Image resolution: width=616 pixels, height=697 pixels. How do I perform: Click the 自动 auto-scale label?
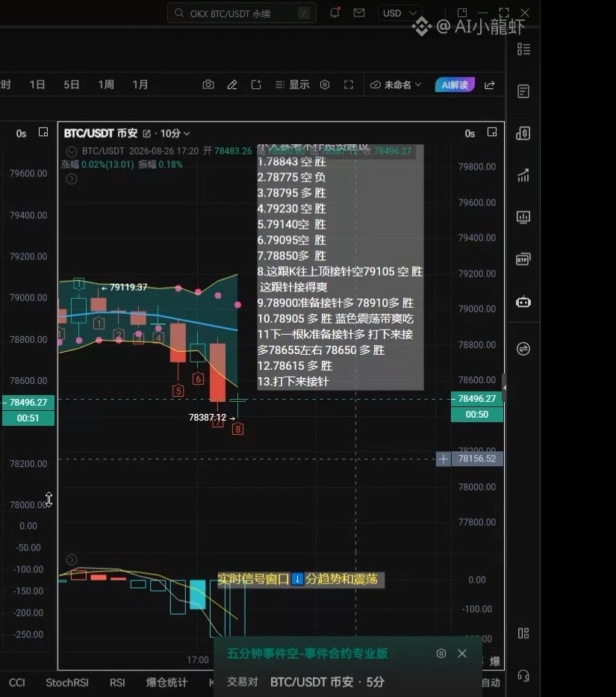coord(491,682)
